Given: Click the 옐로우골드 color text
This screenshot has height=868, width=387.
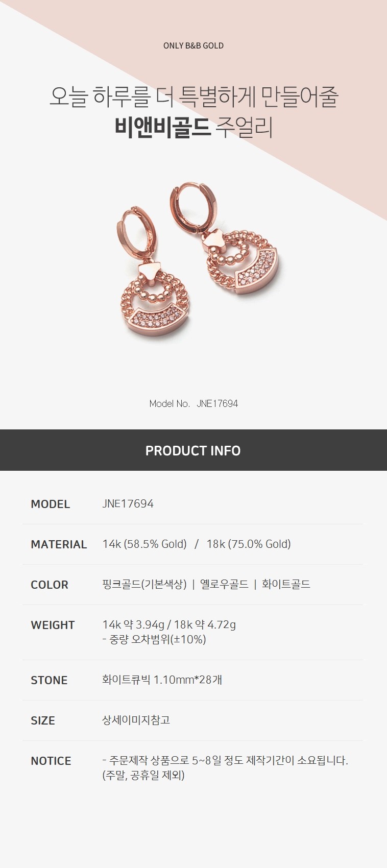Looking at the screenshot, I should [x=224, y=584].
